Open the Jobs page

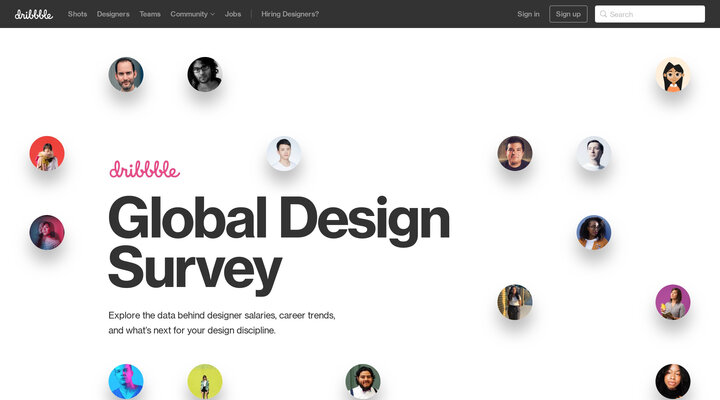[233, 14]
